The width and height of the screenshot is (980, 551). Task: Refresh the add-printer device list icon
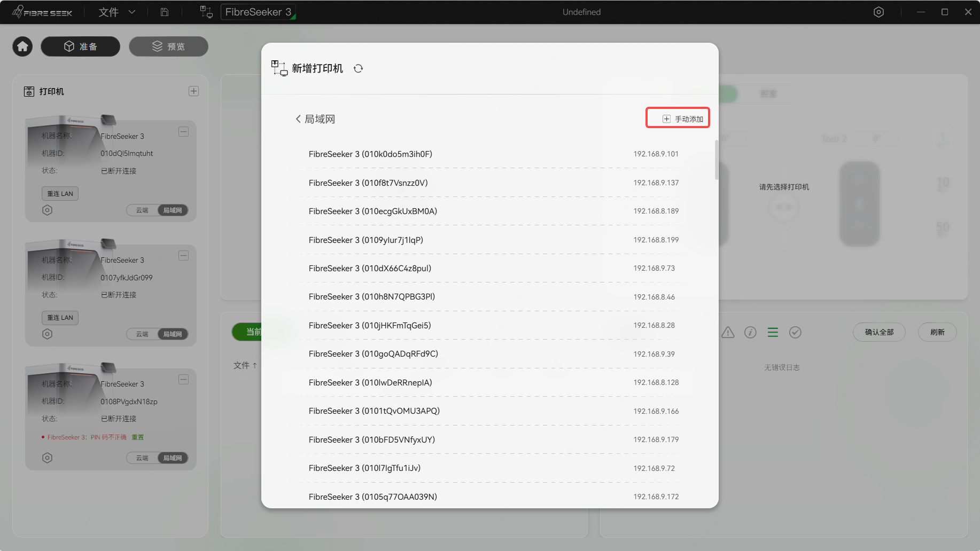coord(358,68)
